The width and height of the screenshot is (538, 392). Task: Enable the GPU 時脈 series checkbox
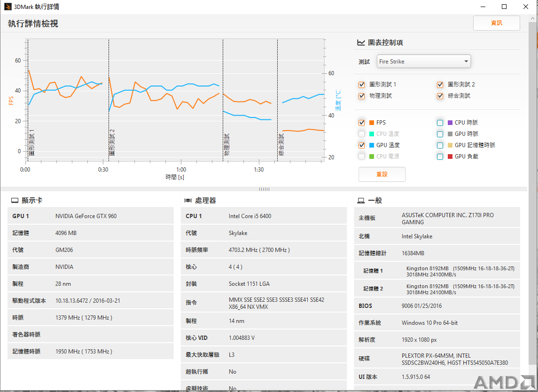(440, 134)
